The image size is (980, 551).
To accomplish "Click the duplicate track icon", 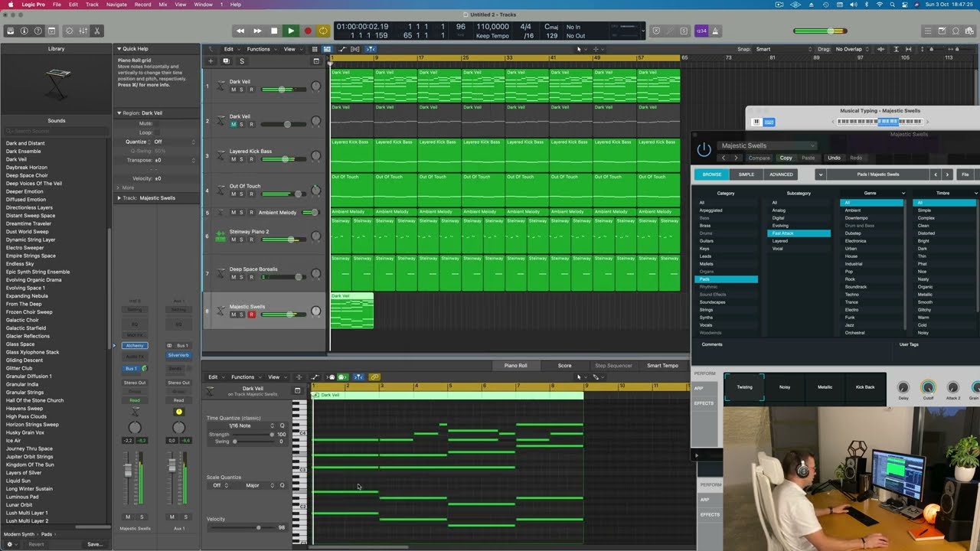I will coord(227,61).
